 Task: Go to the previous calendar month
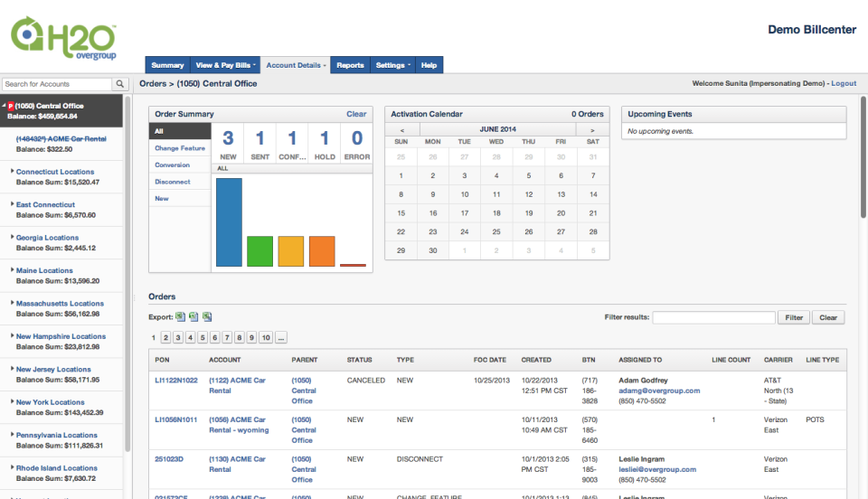click(x=402, y=129)
